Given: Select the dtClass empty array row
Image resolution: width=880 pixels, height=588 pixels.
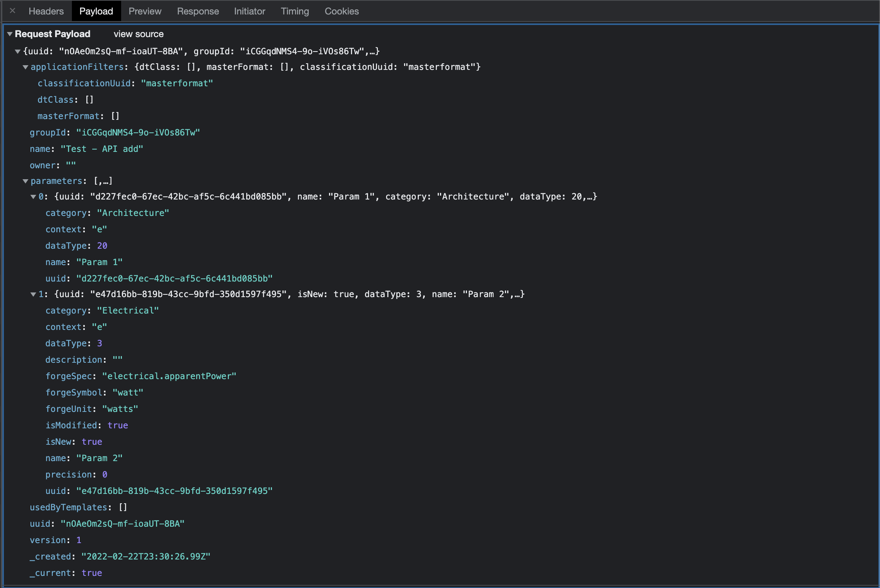Looking at the screenshot, I should pos(65,100).
